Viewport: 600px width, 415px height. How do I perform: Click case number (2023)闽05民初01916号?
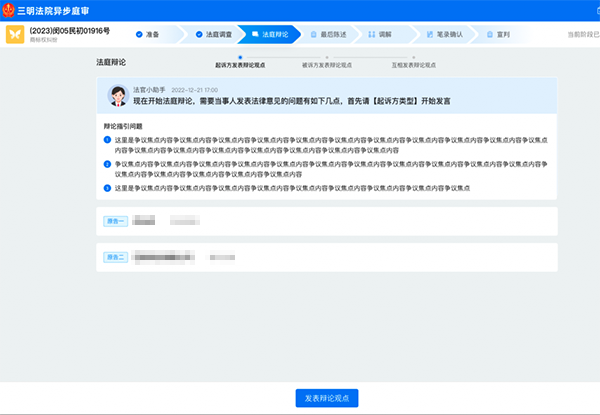pos(70,30)
